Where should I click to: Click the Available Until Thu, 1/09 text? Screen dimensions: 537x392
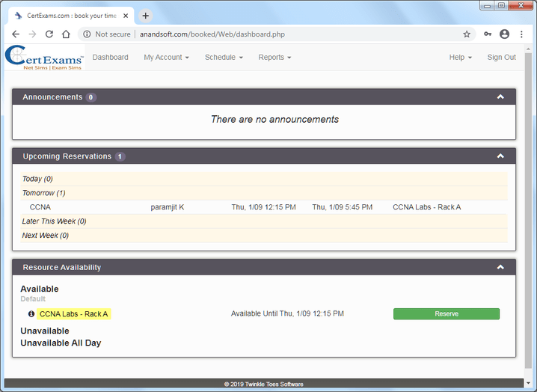[x=287, y=313]
